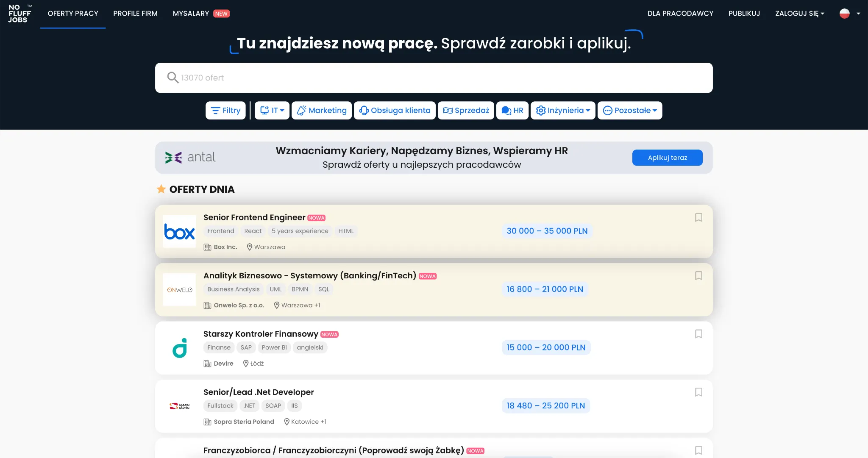The height and width of the screenshot is (458, 868).
Task: Open the Filtry filters button
Action: [225, 111]
